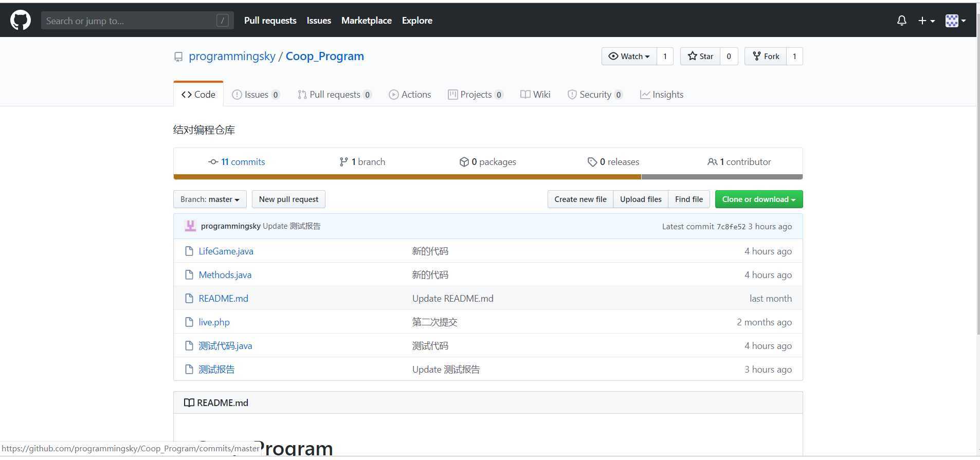View the 1 contributor page

(x=739, y=162)
